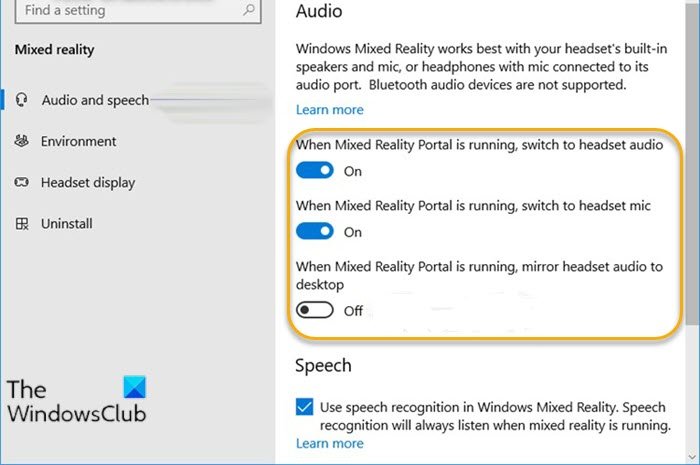This screenshot has width=700, height=465.
Task: Open Learn more link under Audio
Action: pyautogui.click(x=329, y=110)
